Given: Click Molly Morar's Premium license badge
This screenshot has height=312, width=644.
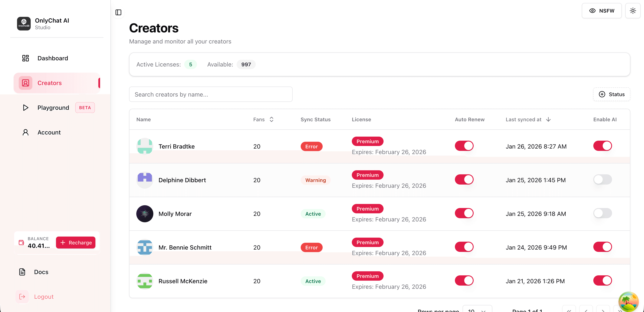Looking at the screenshot, I should tap(368, 209).
